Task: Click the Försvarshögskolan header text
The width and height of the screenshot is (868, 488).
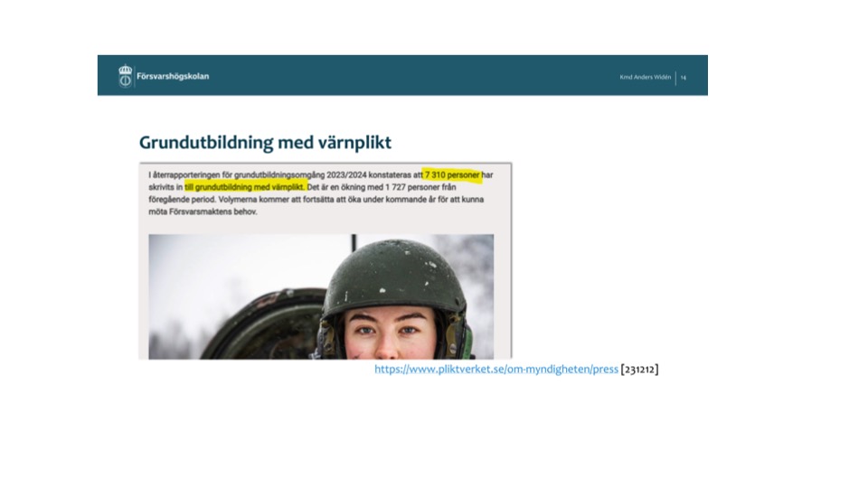Action: 173,76
